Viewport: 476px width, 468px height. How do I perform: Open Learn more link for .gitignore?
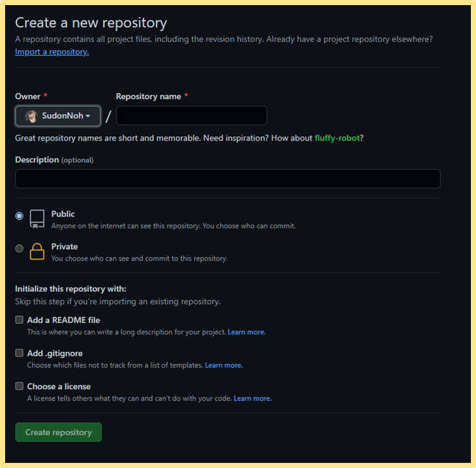click(x=224, y=365)
